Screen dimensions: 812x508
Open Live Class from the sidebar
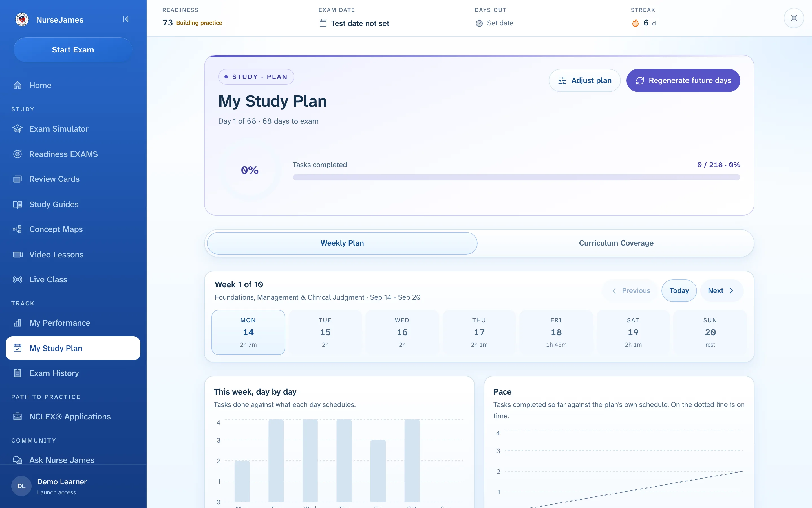click(x=73, y=279)
